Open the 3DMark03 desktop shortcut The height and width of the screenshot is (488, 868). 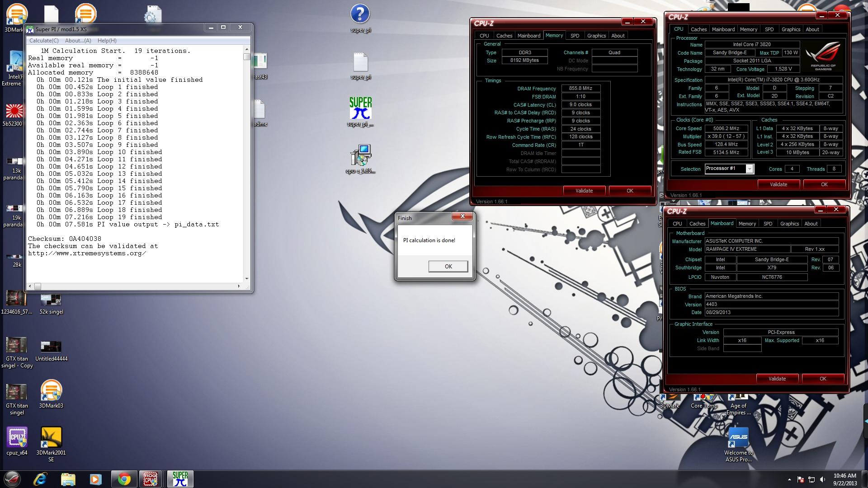pos(51,394)
